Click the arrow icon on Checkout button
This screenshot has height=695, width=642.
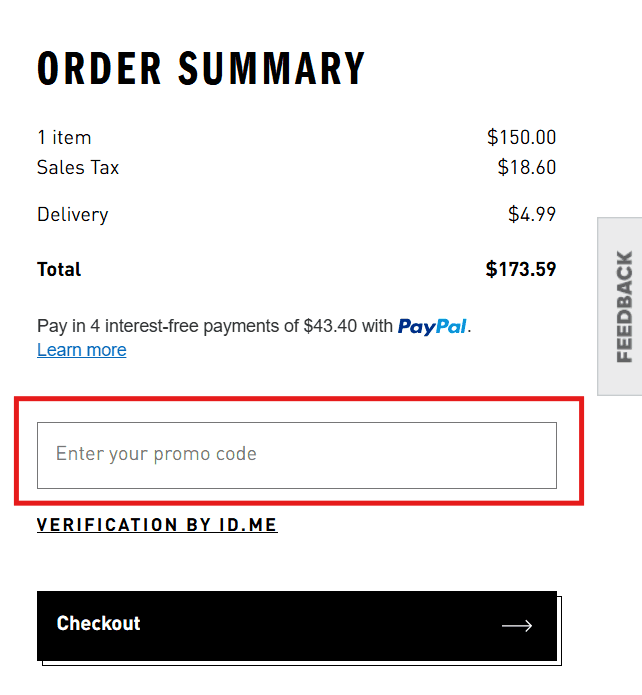tap(517, 626)
